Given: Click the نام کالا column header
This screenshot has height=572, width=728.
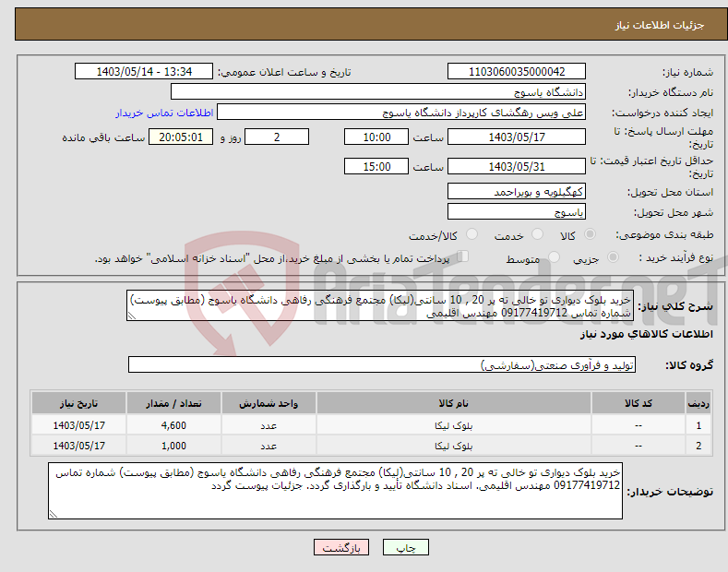Looking at the screenshot, I should coord(454,403).
